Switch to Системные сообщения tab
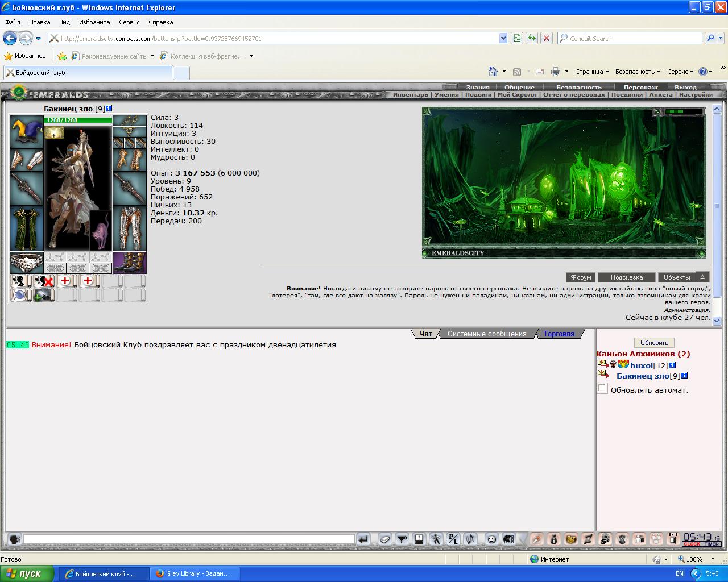The height and width of the screenshot is (582, 728). tap(487, 334)
